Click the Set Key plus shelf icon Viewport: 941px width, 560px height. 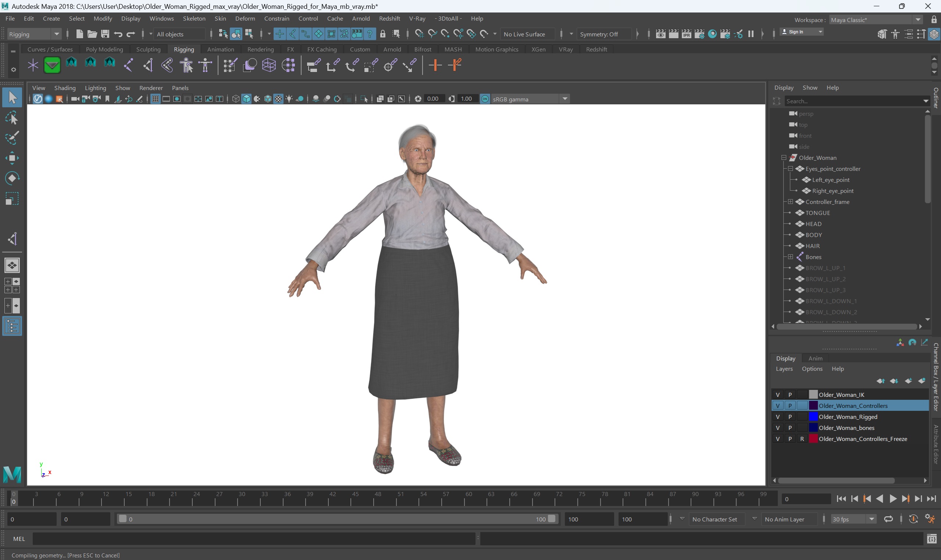435,65
